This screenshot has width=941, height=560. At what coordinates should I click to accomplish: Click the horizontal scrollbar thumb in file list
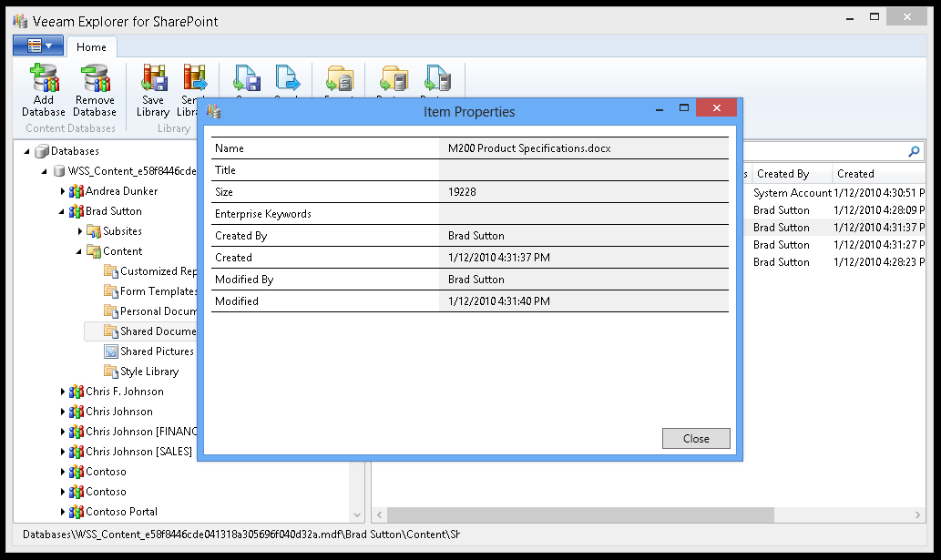[580, 515]
